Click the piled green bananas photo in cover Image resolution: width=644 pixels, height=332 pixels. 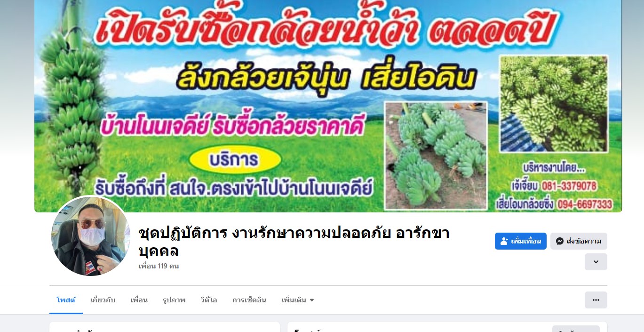pos(554,104)
